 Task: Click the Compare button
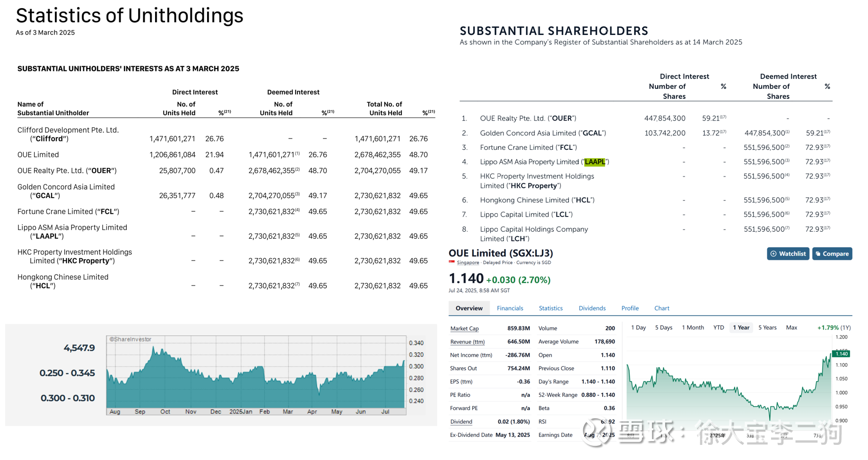click(832, 254)
